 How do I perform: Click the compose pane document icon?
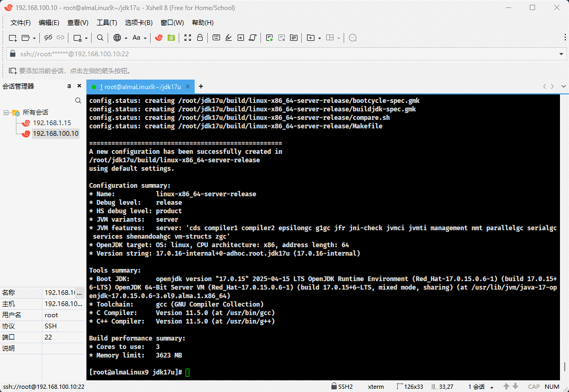(294, 38)
